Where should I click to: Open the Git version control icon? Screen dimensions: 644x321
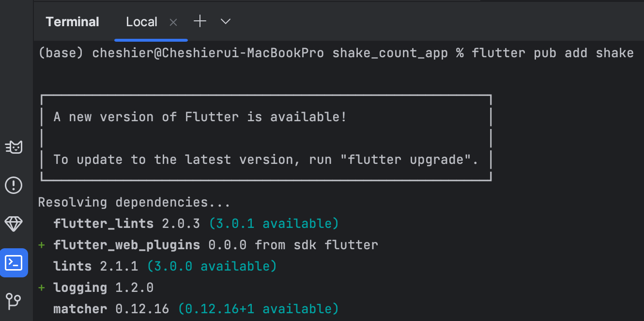(14, 301)
